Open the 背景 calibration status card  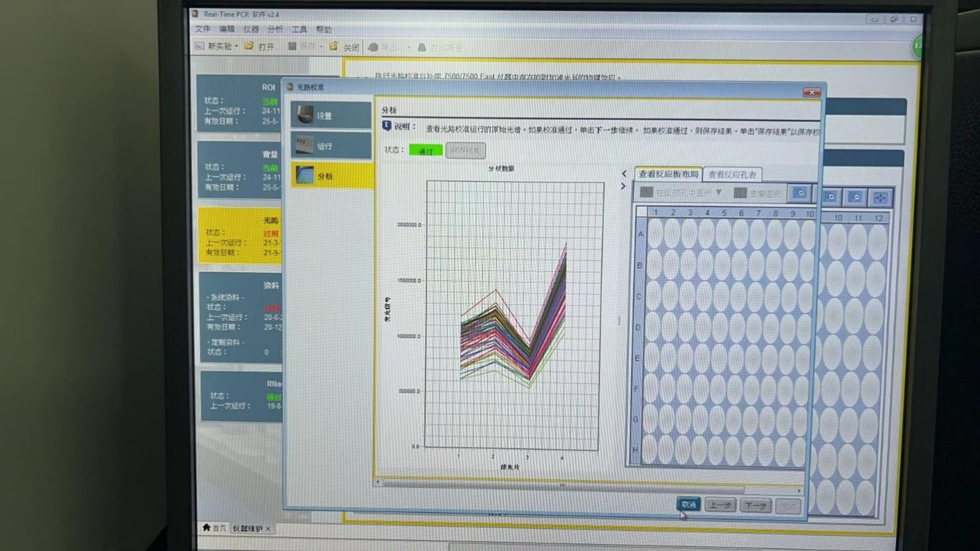click(x=240, y=170)
